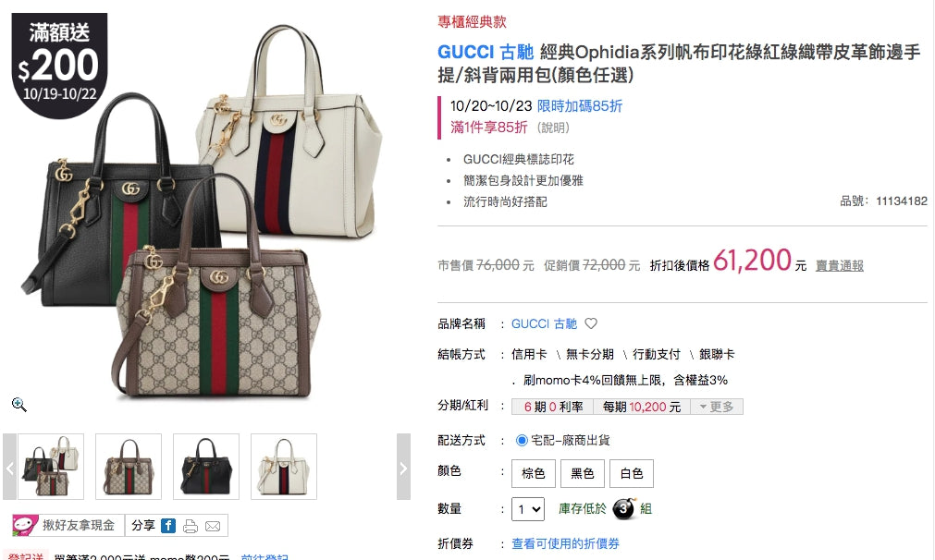Send product by email envelope icon
Screen dimensions: 935x560
tap(213, 526)
